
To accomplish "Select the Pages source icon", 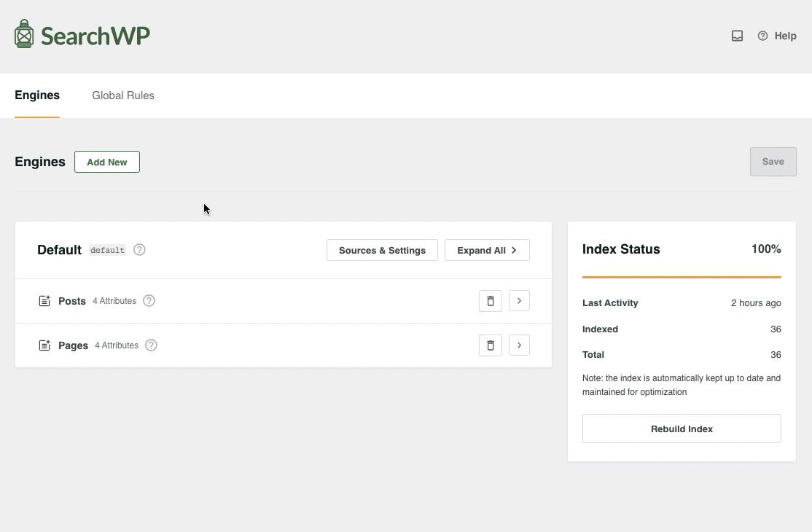I will (44, 345).
